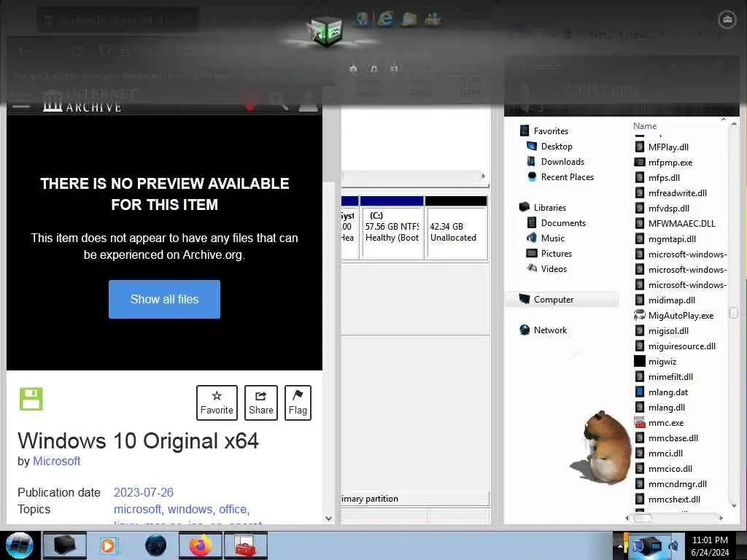
Task: Open the Microsoft author link
Action: (x=57, y=461)
